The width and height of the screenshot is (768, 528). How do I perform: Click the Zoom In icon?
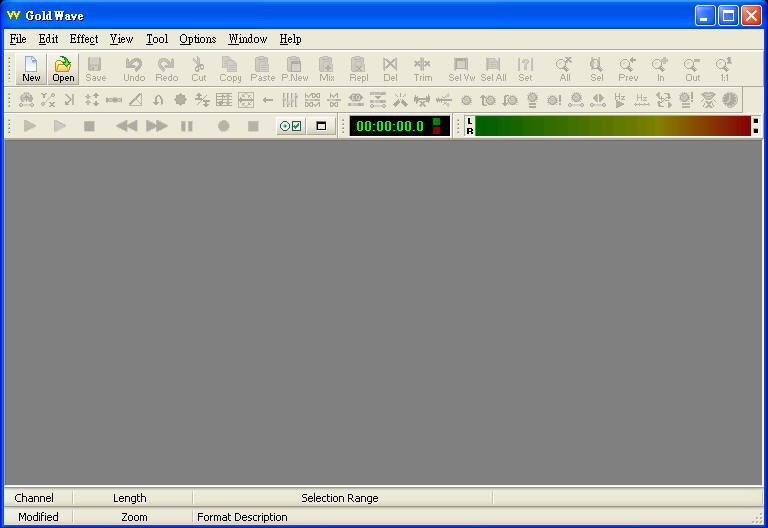click(x=660, y=69)
